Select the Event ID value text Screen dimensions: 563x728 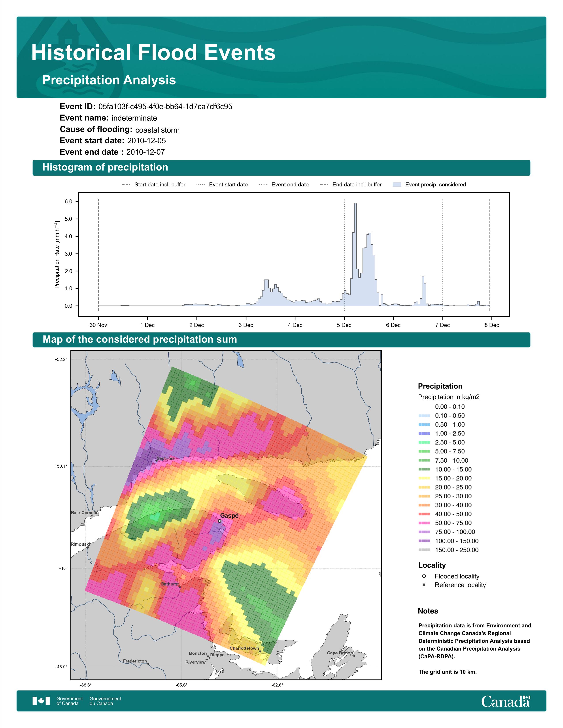[165, 107]
